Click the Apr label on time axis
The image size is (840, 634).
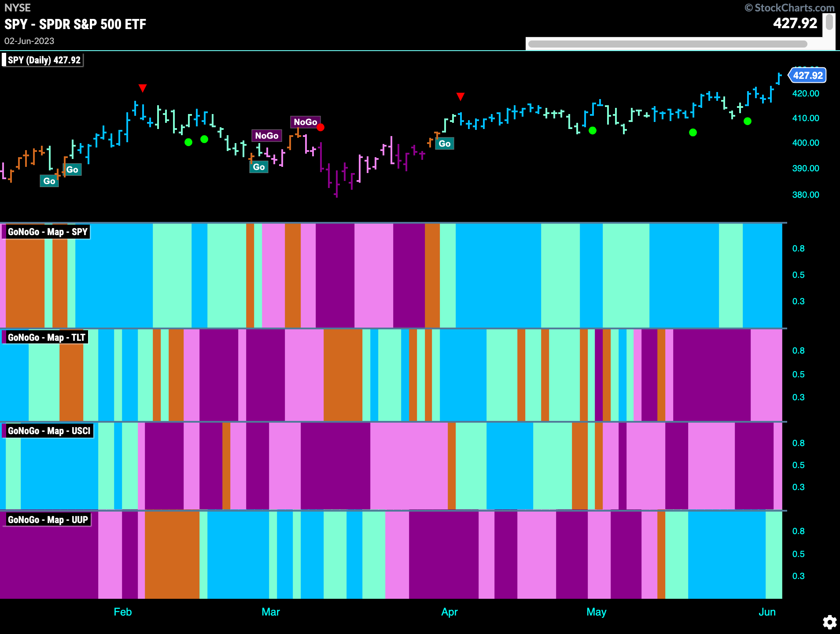click(449, 612)
